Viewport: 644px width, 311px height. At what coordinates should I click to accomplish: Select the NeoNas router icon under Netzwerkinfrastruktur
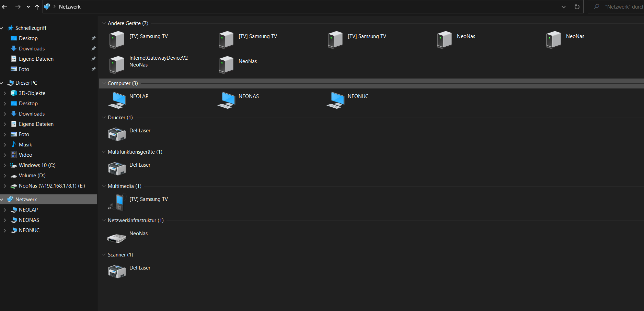click(x=116, y=238)
